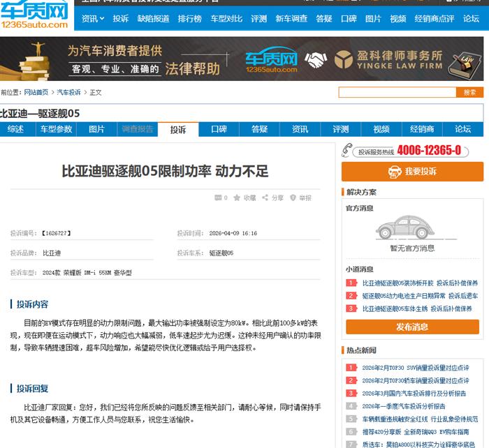The height and width of the screenshot is (448, 489).
Task: Click the comment count icon
Action: coord(217,198)
